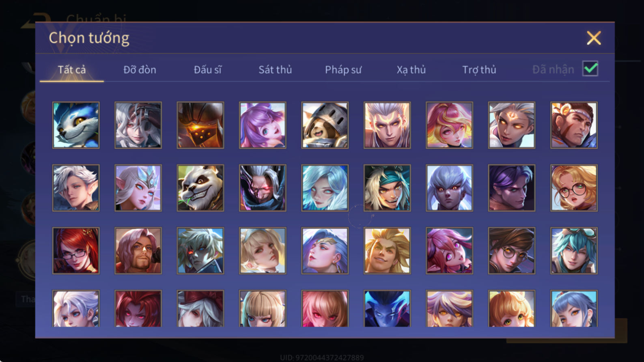This screenshot has height=362, width=644.
Task: Filter heroes by Sát thủ
Action: point(275,70)
